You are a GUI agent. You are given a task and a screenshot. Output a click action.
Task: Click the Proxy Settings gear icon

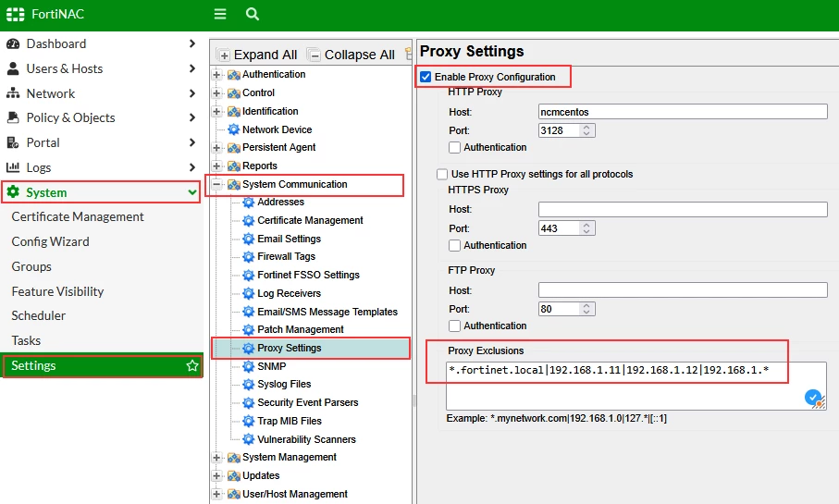pos(248,349)
